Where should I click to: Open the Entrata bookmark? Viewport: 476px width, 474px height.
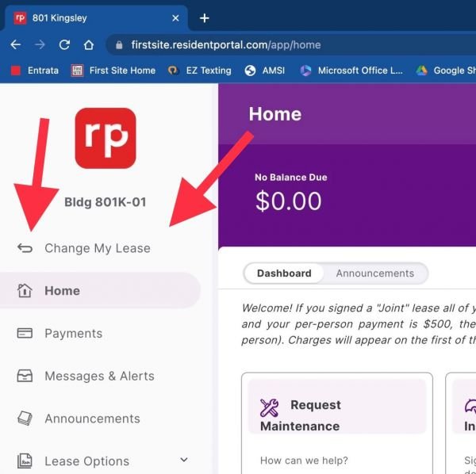[x=34, y=71]
